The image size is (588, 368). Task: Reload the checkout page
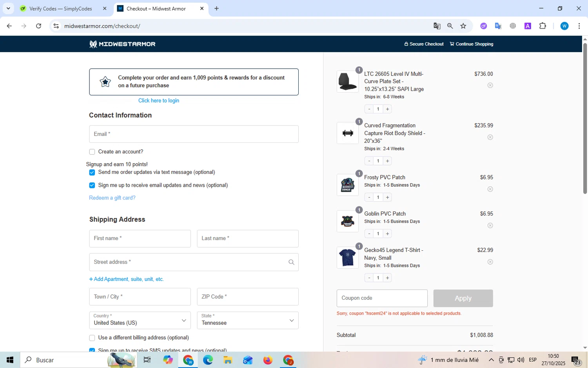pos(38,26)
